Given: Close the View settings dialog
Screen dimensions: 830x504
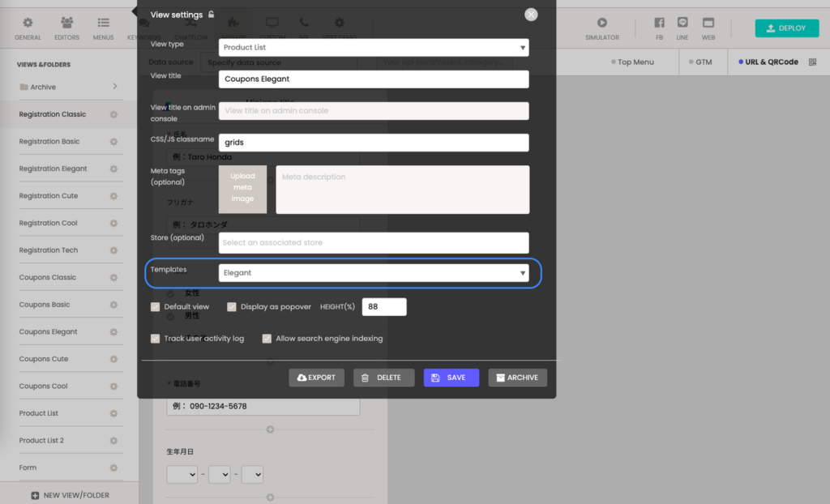Looking at the screenshot, I should [531, 15].
